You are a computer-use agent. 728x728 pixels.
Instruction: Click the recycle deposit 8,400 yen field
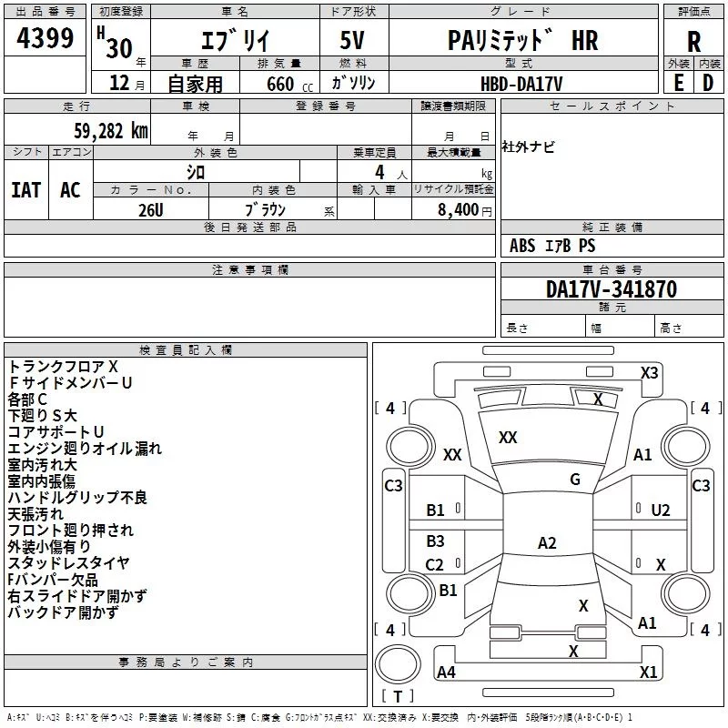click(x=453, y=209)
